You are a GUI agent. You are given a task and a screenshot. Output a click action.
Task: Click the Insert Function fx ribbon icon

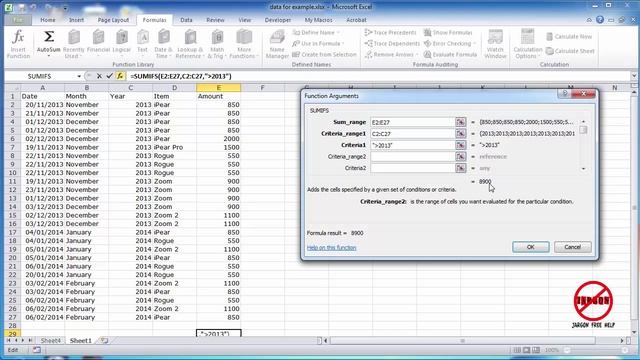pyautogui.click(x=18, y=44)
